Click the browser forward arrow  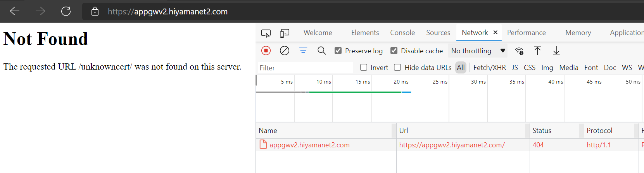(x=40, y=11)
